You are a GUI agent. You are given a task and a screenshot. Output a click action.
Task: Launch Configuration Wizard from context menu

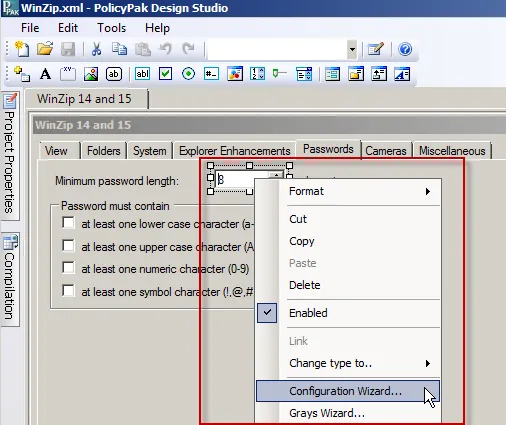pyautogui.click(x=348, y=391)
